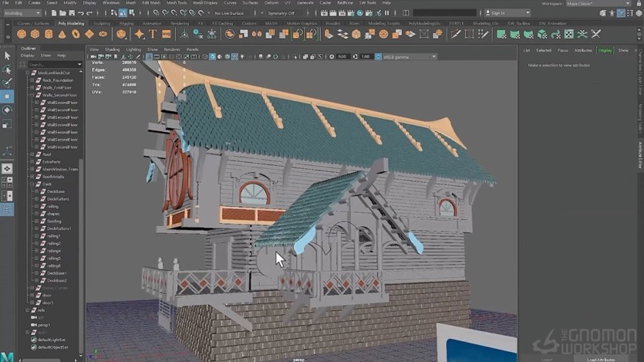The width and height of the screenshot is (644, 362).
Task: Open the Outliner Show menu
Action: pyautogui.click(x=46, y=55)
